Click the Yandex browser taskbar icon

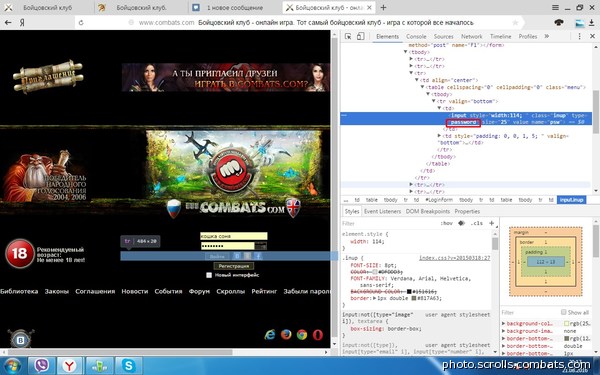(70, 365)
